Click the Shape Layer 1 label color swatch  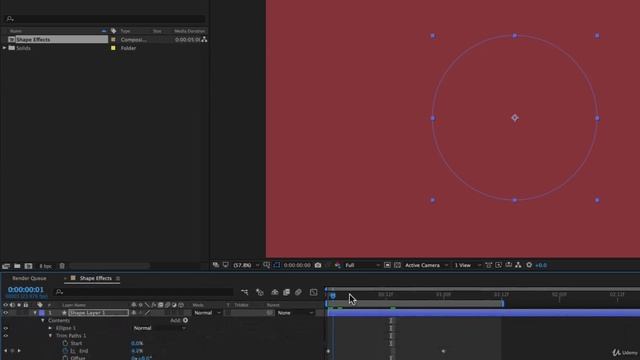[x=42, y=313]
